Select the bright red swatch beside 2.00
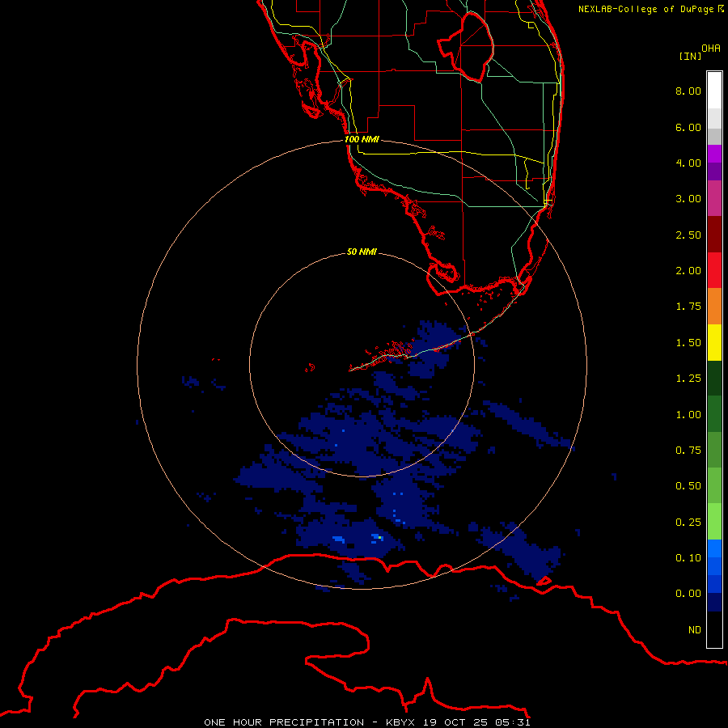Viewport: 728px width, 728px height. click(x=714, y=270)
